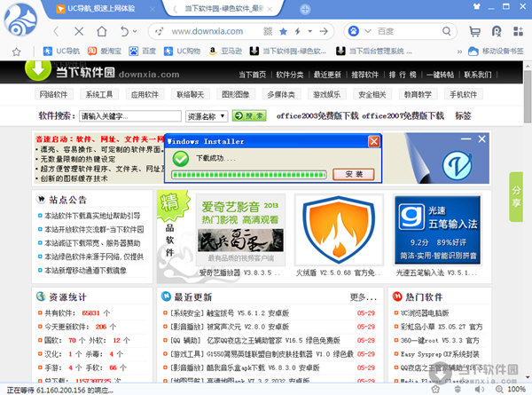Open the UC导航 bookmark

[x=61, y=51]
